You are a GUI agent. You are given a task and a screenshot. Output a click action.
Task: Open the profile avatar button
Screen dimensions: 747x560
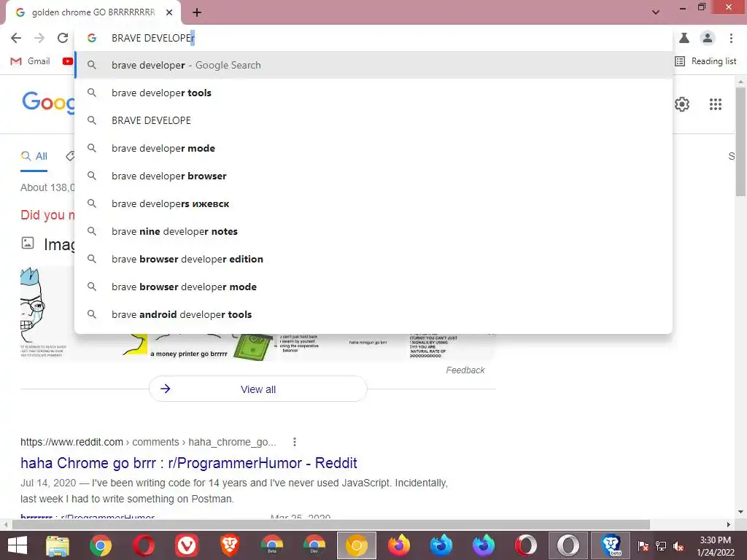pos(708,38)
